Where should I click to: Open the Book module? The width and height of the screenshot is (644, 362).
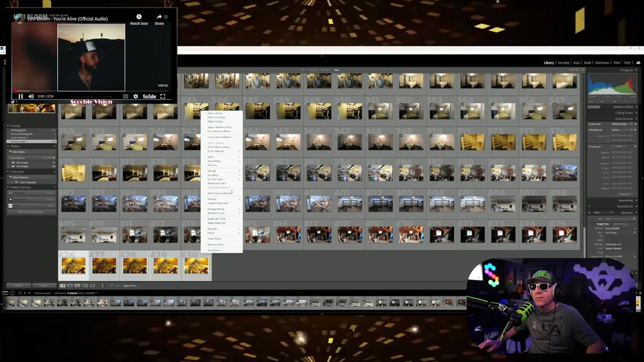(x=587, y=63)
